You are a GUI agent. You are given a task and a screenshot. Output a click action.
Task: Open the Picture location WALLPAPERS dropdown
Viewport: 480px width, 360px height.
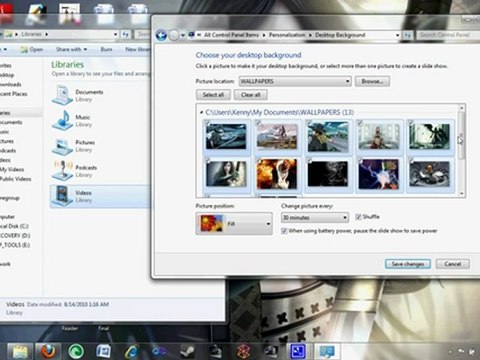coord(295,81)
